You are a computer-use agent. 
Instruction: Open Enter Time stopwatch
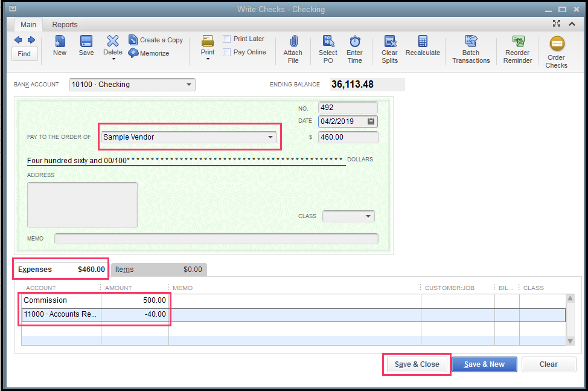tap(354, 50)
